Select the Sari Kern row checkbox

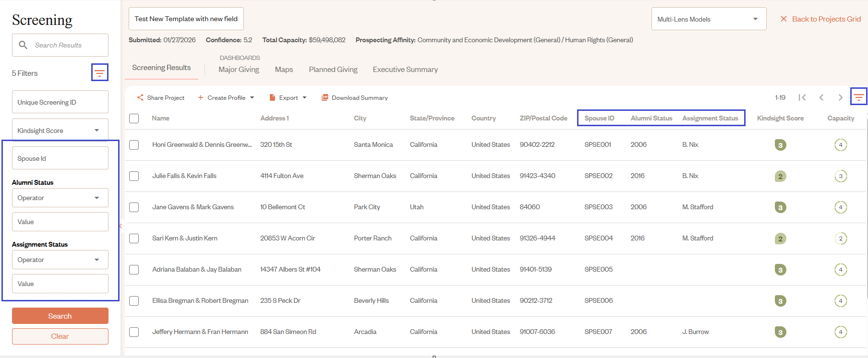click(x=134, y=239)
